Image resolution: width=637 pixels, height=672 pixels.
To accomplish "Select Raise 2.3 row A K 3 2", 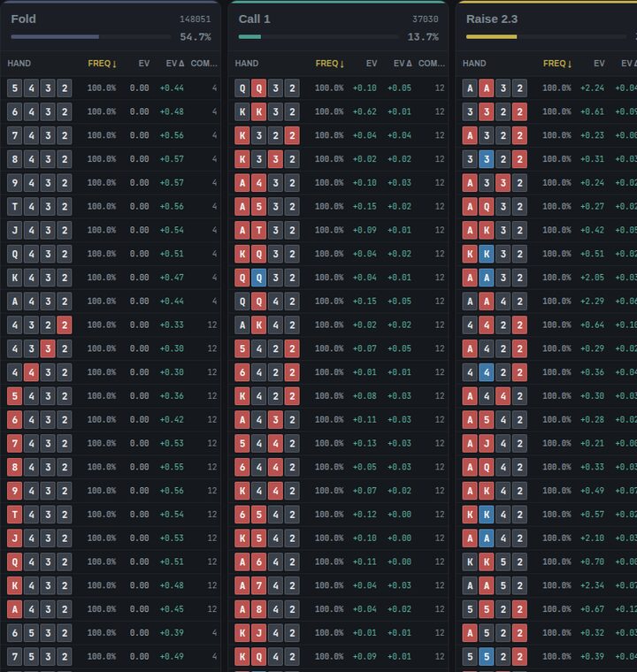I will [547, 230].
